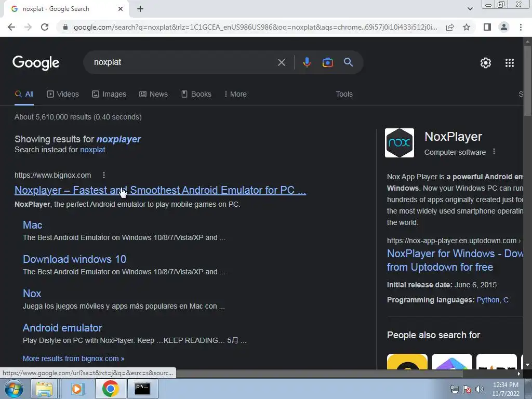
Task: Open the Python language link
Action: pyautogui.click(x=488, y=300)
